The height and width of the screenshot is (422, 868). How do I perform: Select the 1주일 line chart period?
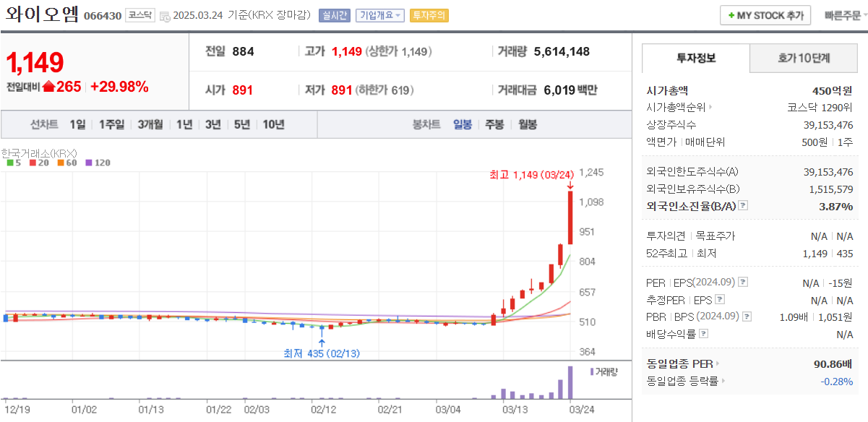pos(111,124)
